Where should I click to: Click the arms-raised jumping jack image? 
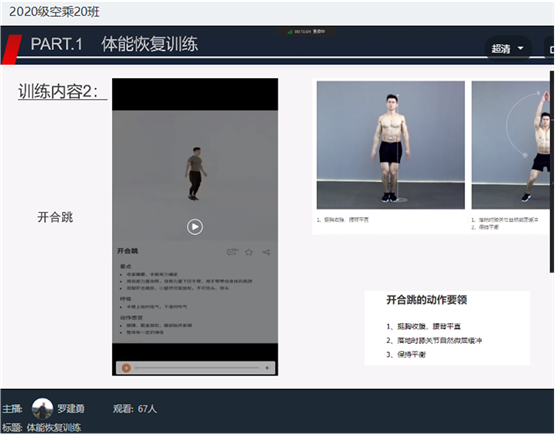510,145
